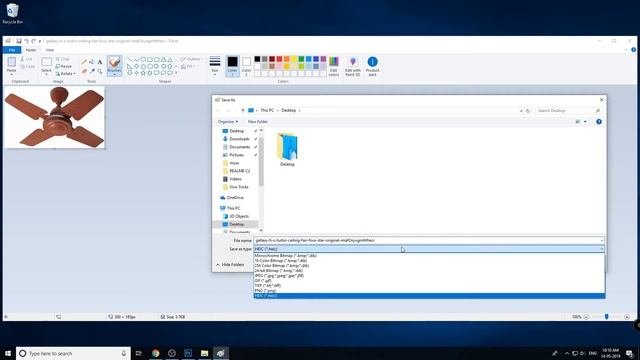Switch to the Home tab in Paint

coord(31,50)
